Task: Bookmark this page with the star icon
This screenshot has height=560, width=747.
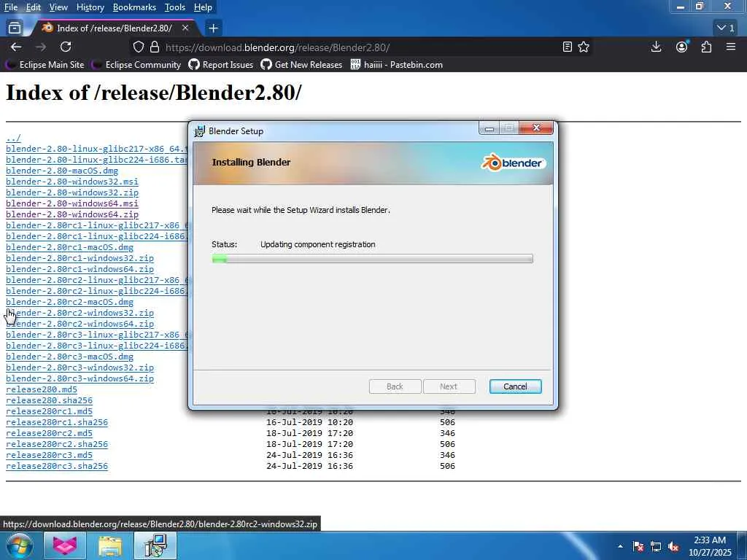Action: tap(584, 47)
